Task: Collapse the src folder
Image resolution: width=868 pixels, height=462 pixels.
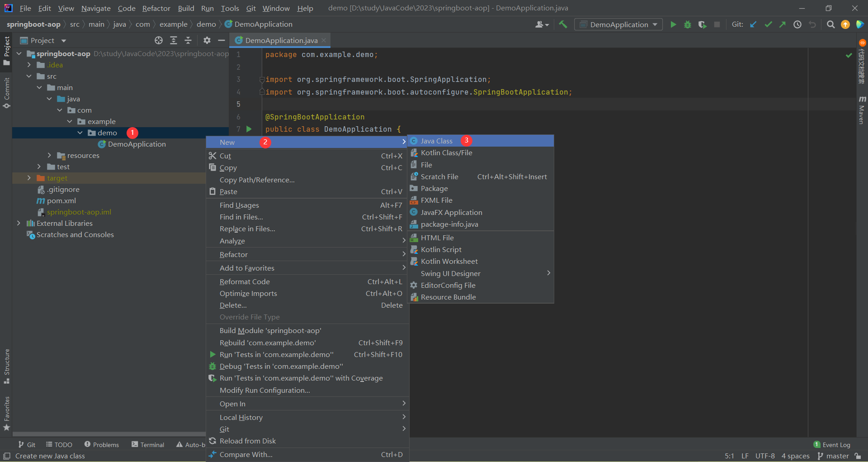Action: 29,76
